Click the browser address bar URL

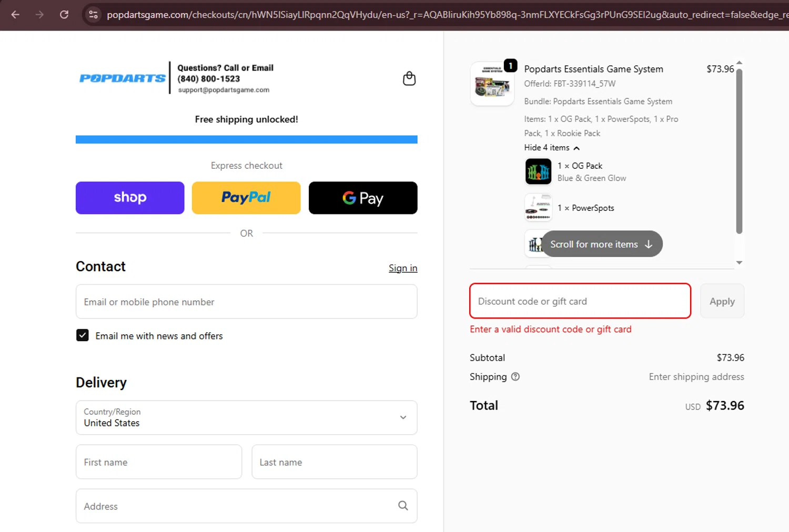click(x=447, y=15)
